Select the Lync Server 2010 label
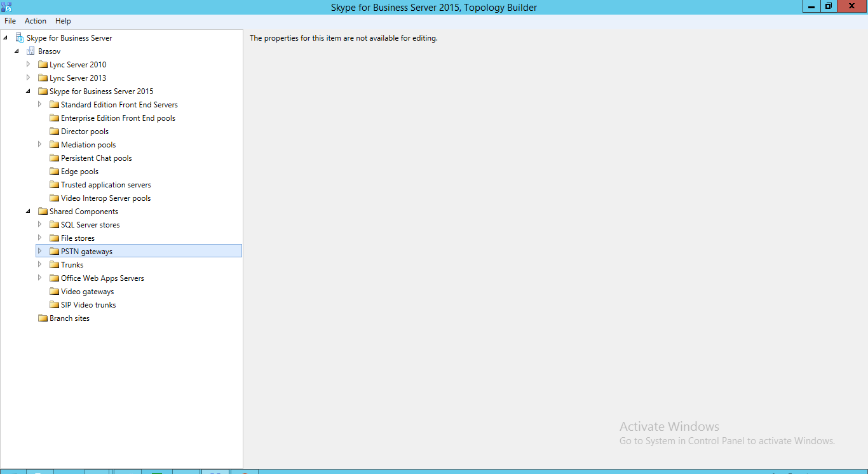 (x=78, y=65)
